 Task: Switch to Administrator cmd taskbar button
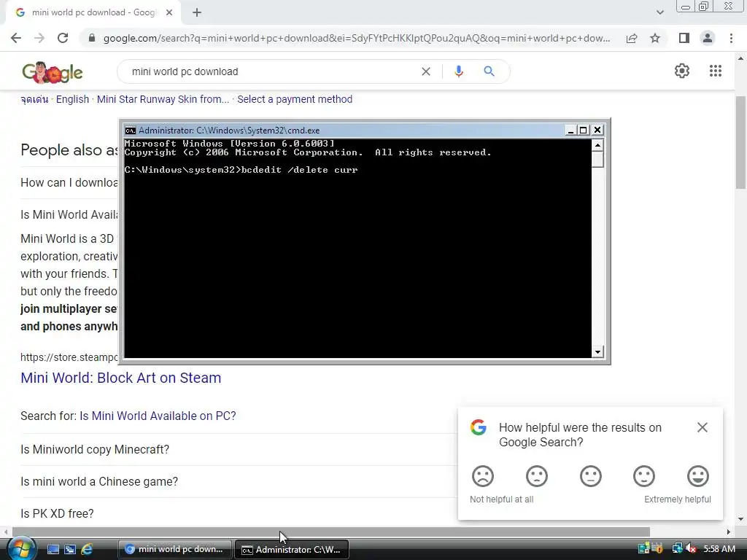[292, 550]
